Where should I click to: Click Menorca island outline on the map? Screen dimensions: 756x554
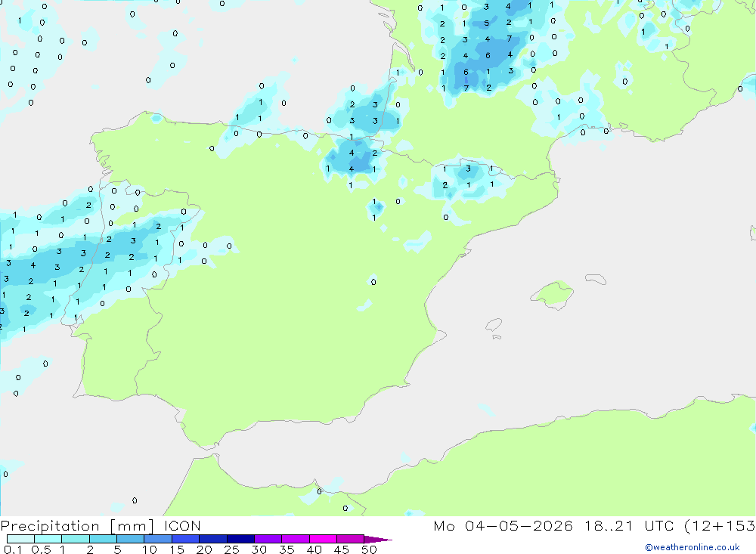coord(596,279)
